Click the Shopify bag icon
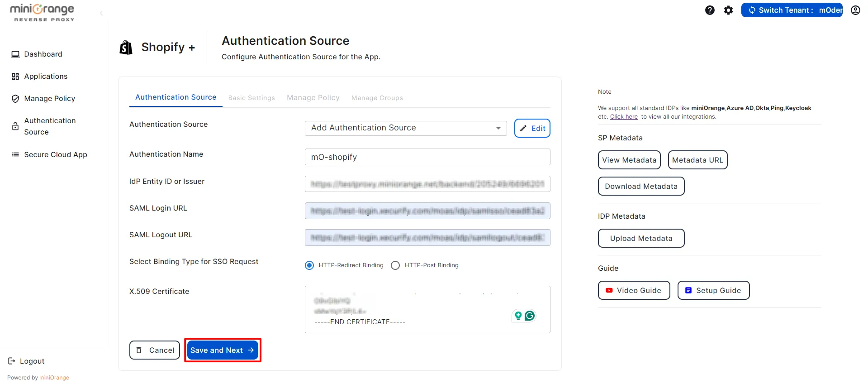 (126, 47)
